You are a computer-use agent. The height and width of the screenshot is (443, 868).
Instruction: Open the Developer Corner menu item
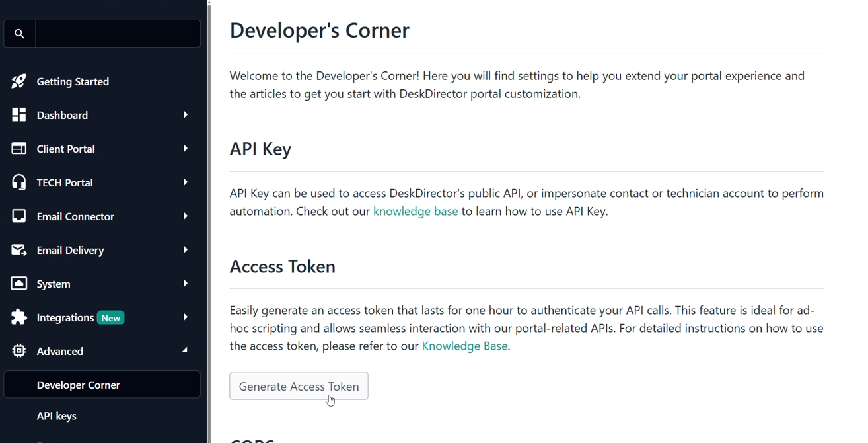pyautogui.click(x=79, y=385)
